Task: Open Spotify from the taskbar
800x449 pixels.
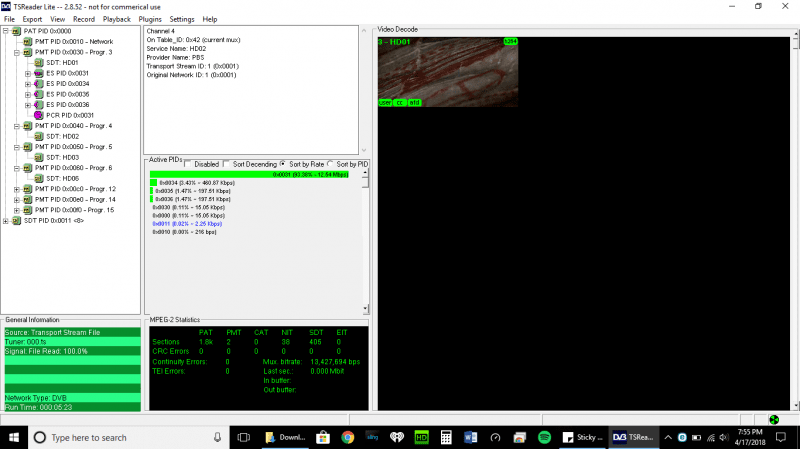Action: 544,437
